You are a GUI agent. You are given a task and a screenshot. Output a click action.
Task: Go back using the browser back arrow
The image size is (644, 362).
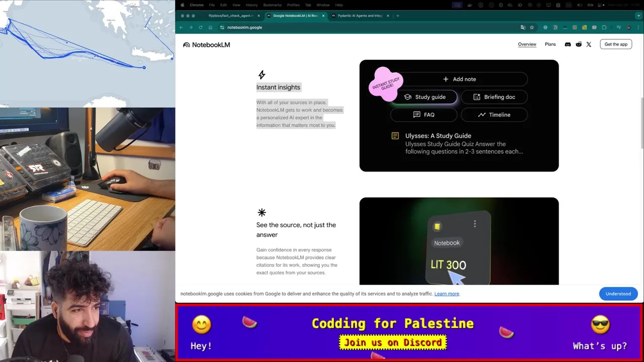click(x=181, y=27)
